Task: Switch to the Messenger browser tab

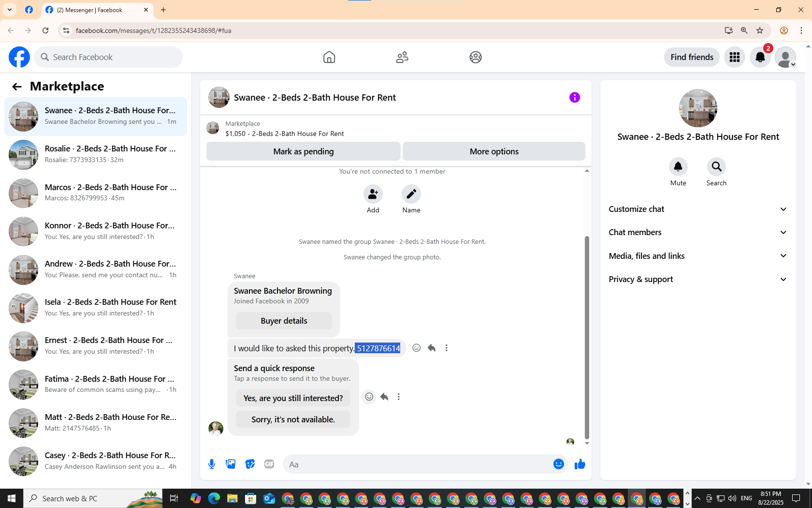Action: tap(97, 10)
